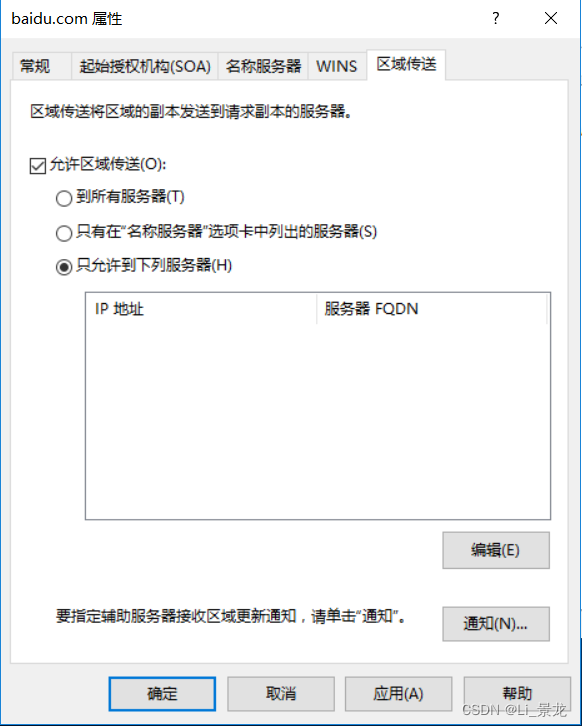Screen dimensions: 582x726
Task: Open the 起始授权机构(SOA) tab
Action: pyautogui.click(x=144, y=66)
